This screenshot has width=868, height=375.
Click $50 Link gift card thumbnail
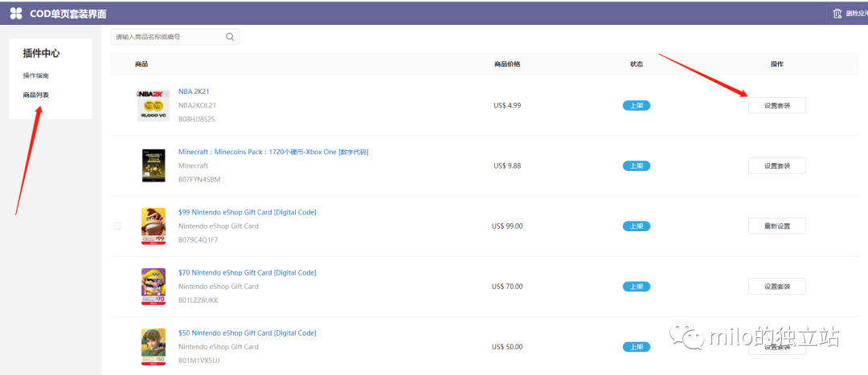click(154, 347)
